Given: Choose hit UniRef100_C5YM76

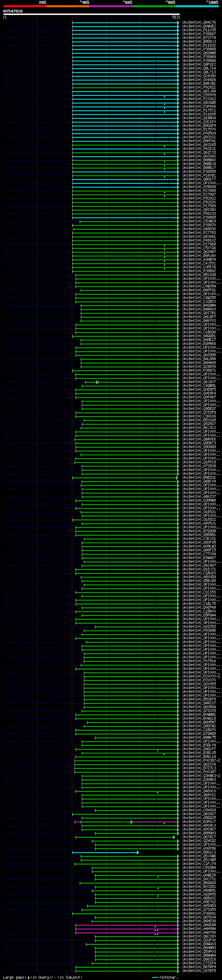Looking at the screenshot, I should point(199,95).
